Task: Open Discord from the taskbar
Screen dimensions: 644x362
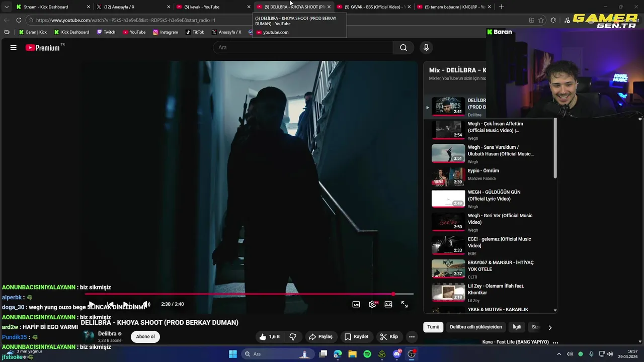Action: coord(397,354)
